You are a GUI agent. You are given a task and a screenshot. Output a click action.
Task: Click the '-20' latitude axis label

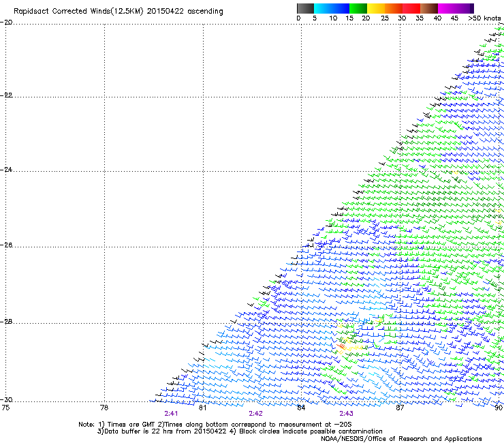click(6, 22)
